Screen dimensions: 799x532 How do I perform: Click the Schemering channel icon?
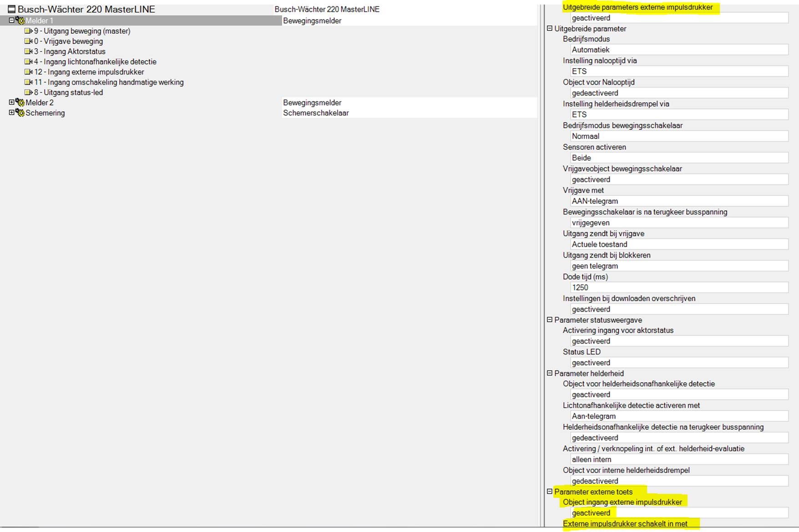pyautogui.click(x=20, y=112)
